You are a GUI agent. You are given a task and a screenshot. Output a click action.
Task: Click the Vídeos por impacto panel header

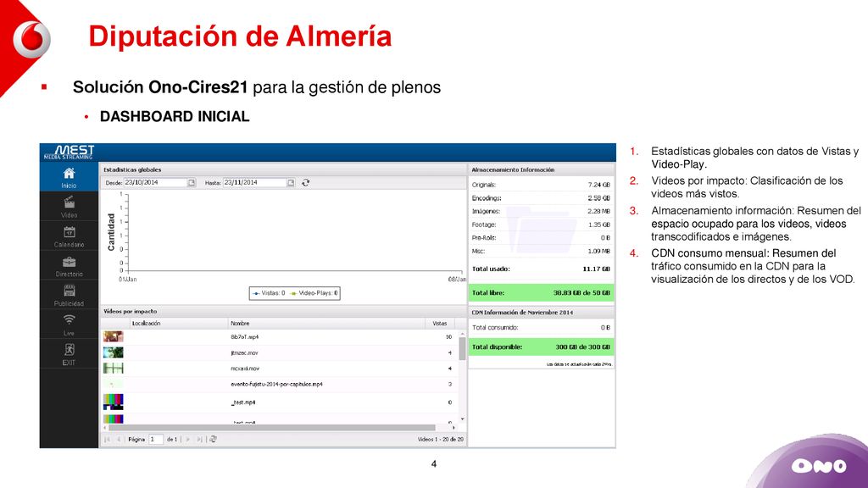283,312
